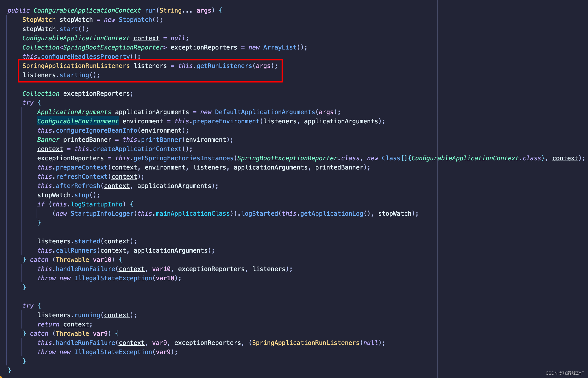Click 'new StopWatch()' constructor call
588x378 pixels.
pyautogui.click(x=133, y=20)
